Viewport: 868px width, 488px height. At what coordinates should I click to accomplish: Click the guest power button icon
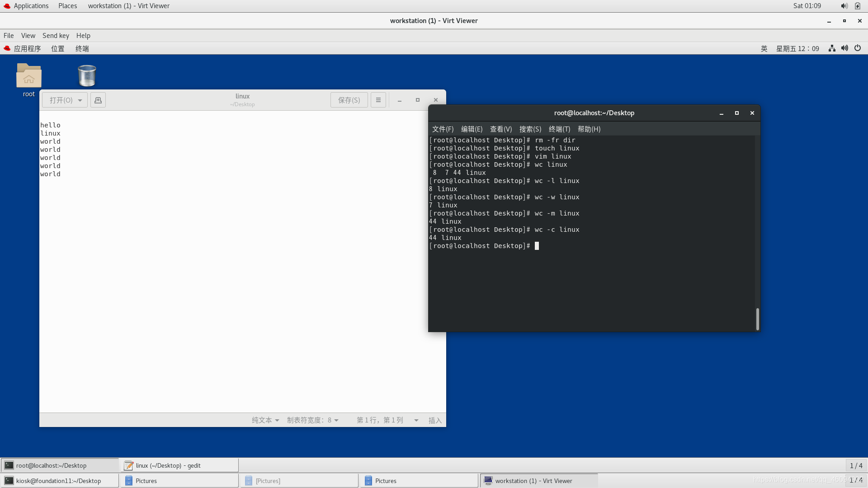click(858, 48)
